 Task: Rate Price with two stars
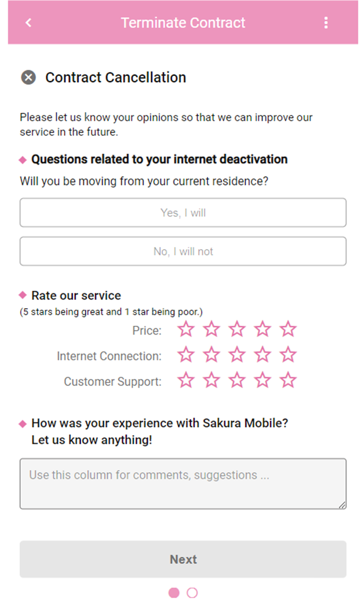point(212,330)
